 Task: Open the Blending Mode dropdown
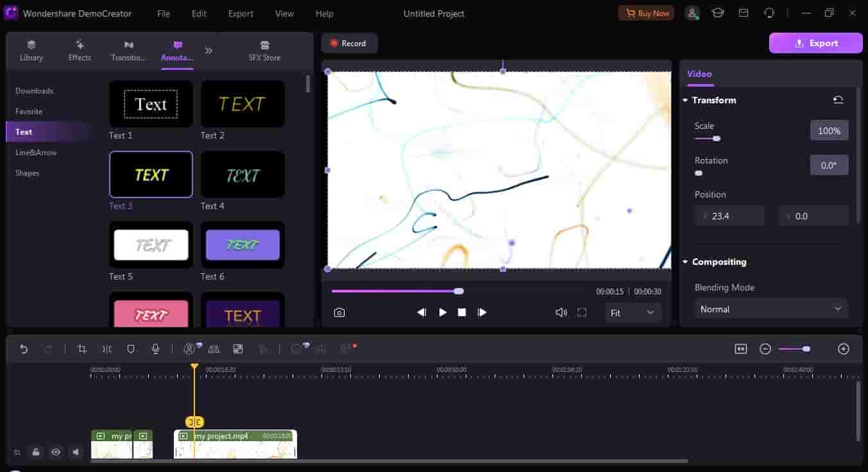coord(770,309)
